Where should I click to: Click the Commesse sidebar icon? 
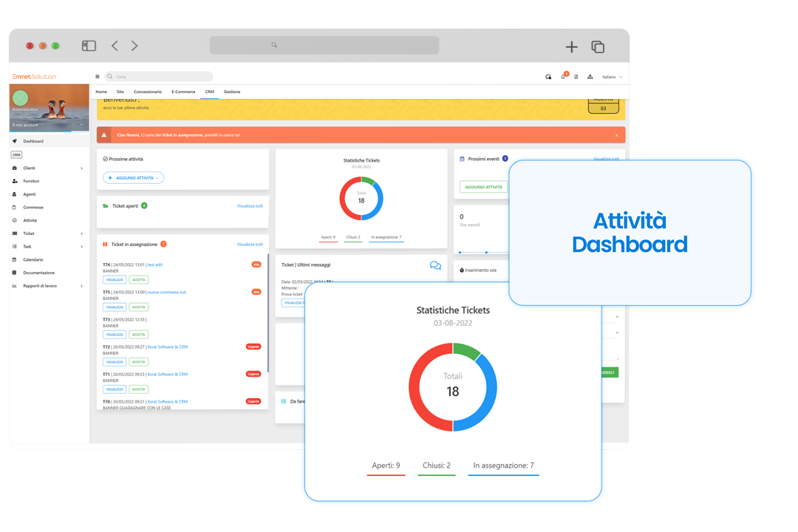tap(14, 207)
